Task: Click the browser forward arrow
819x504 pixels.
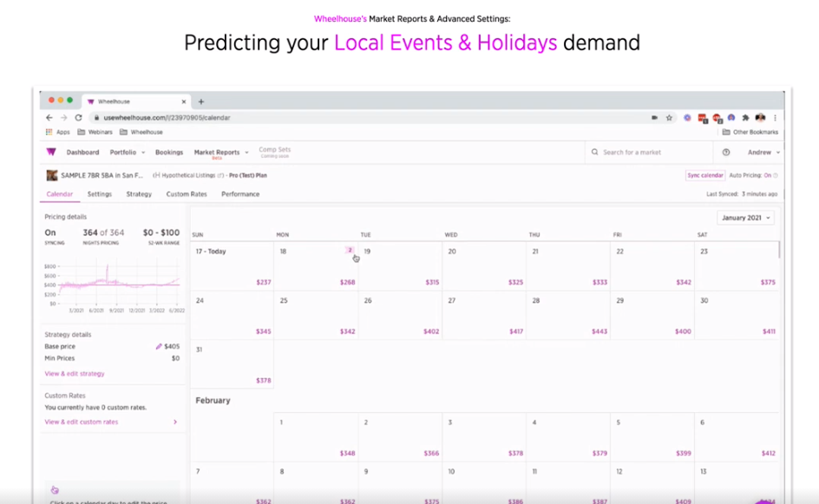Action: [63, 117]
